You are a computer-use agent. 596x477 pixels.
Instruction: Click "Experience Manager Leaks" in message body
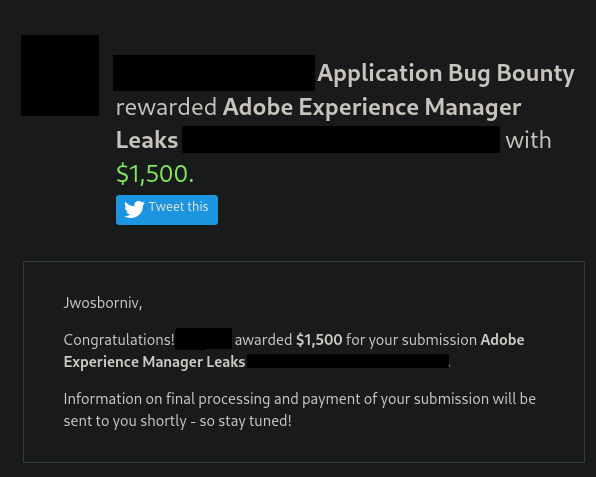[x=154, y=362]
